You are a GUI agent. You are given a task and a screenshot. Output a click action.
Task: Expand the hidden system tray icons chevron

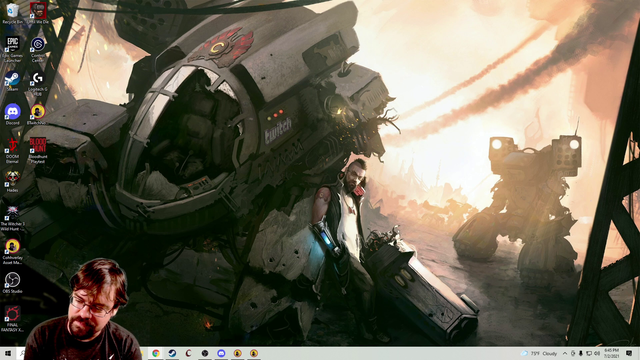click(565, 353)
